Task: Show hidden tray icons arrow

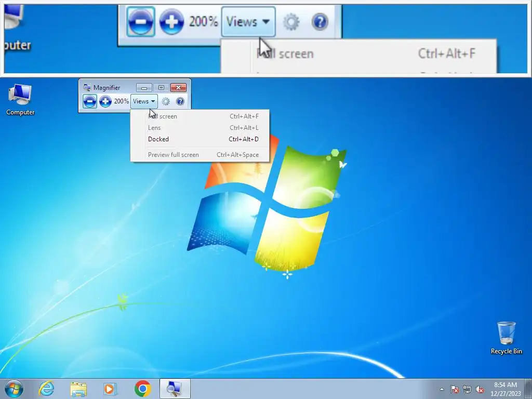Action: [442, 389]
